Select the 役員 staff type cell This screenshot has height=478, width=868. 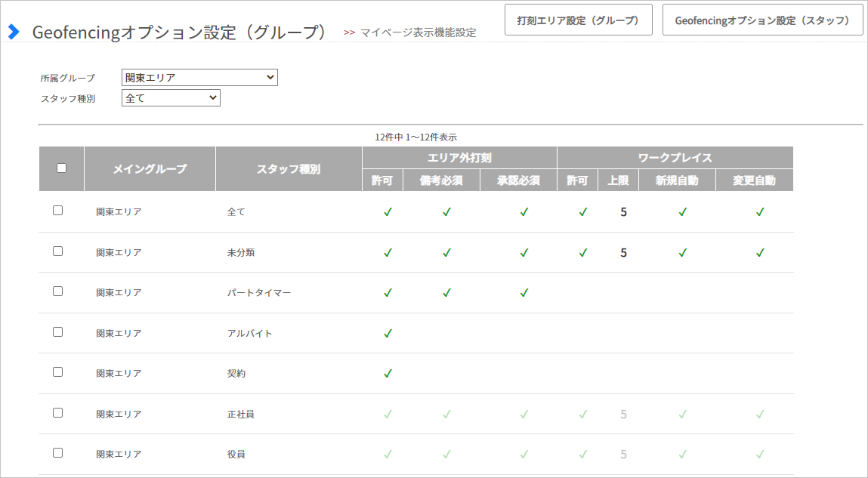(236, 454)
